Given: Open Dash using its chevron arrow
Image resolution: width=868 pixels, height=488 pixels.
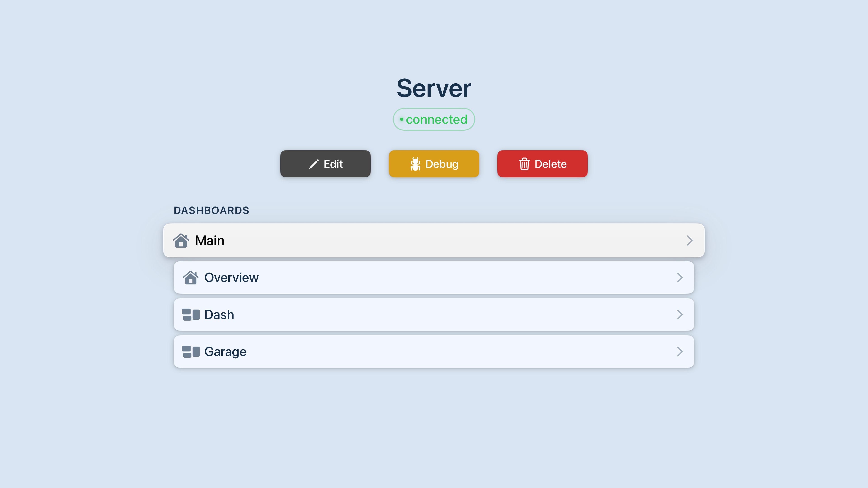Looking at the screenshot, I should (x=680, y=314).
